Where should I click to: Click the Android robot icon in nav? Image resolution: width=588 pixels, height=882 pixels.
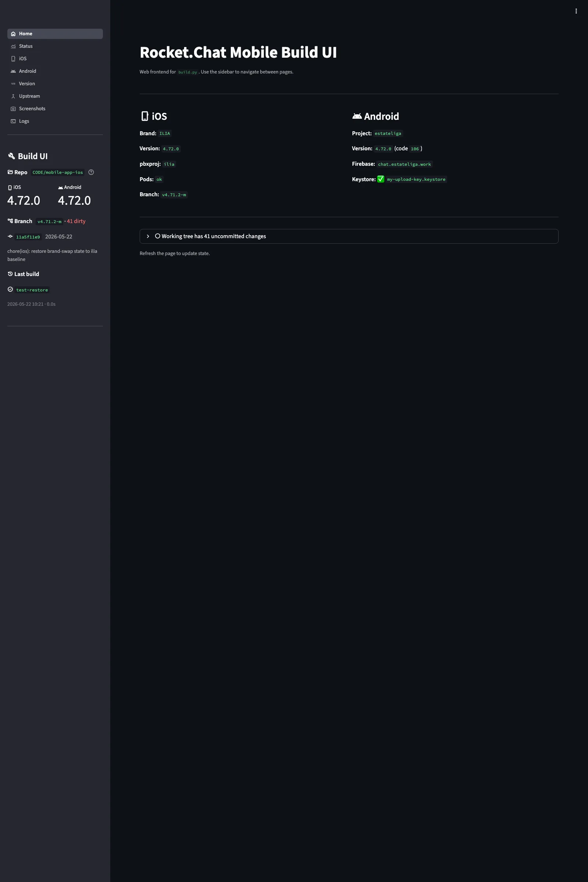click(x=13, y=71)
